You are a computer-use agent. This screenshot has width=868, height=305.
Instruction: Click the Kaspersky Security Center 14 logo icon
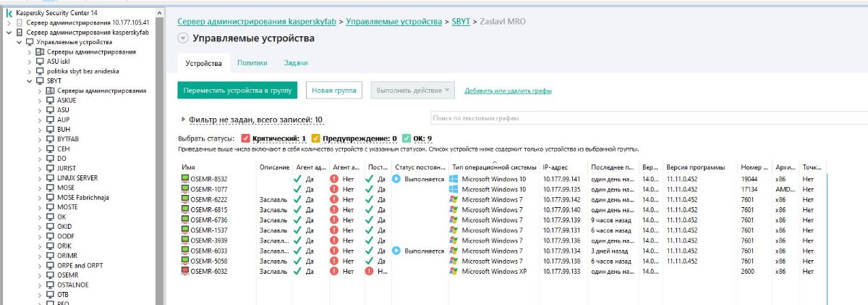click(x=8, y=13)
